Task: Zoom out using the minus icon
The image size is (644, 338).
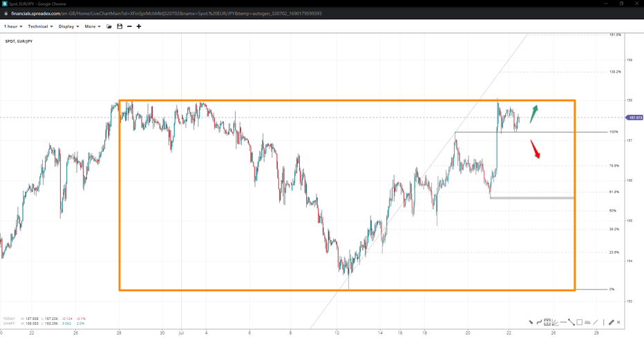Action: 129,26
